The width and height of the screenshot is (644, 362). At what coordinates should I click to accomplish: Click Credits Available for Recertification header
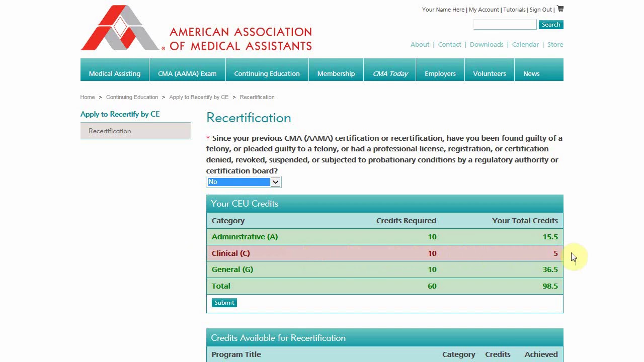tap(384, 338)
